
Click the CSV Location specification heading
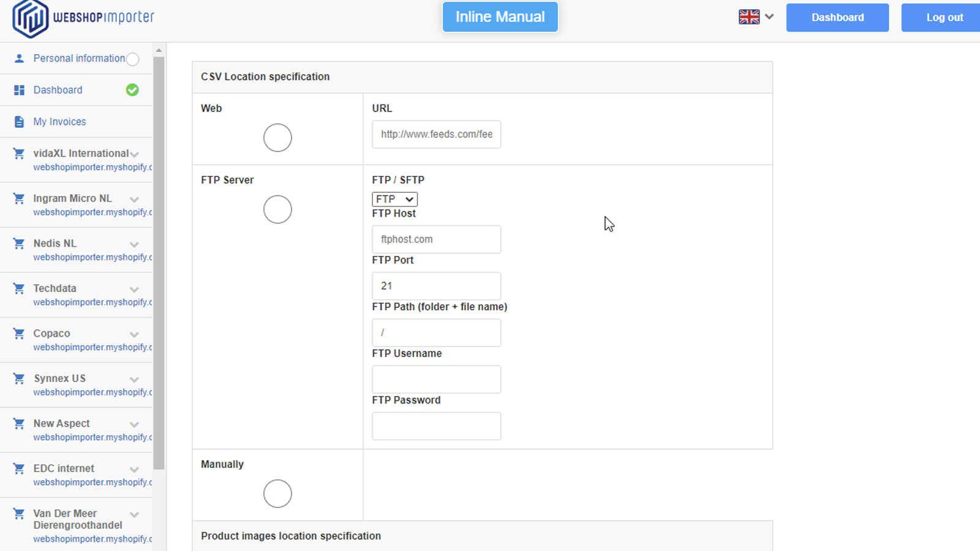[x=265, y=77]
